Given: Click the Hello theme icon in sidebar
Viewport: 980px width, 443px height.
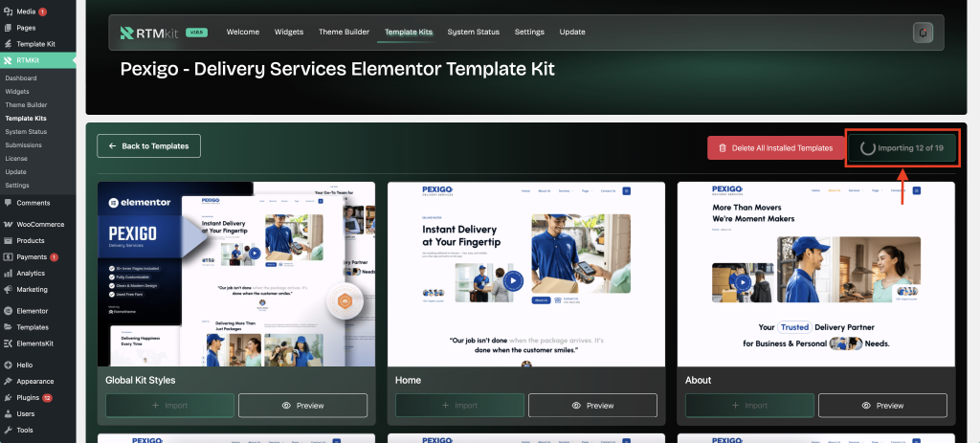Looking at the screenshot, I should [8, 365].
